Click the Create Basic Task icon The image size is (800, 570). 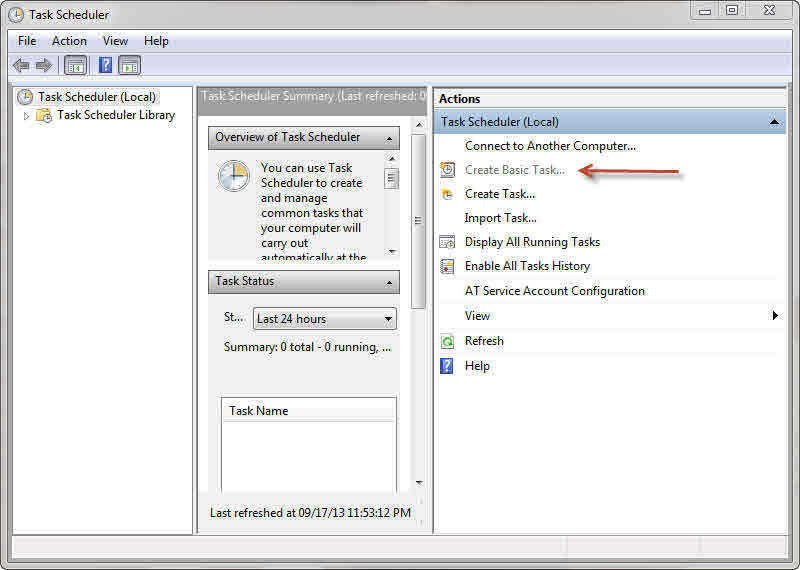[447, 169]
